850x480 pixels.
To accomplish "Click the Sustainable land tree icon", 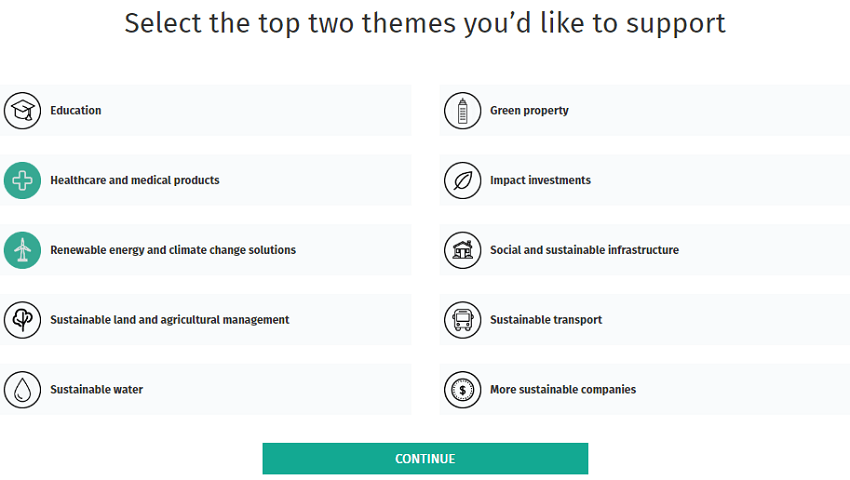I will tap(22, 320).
